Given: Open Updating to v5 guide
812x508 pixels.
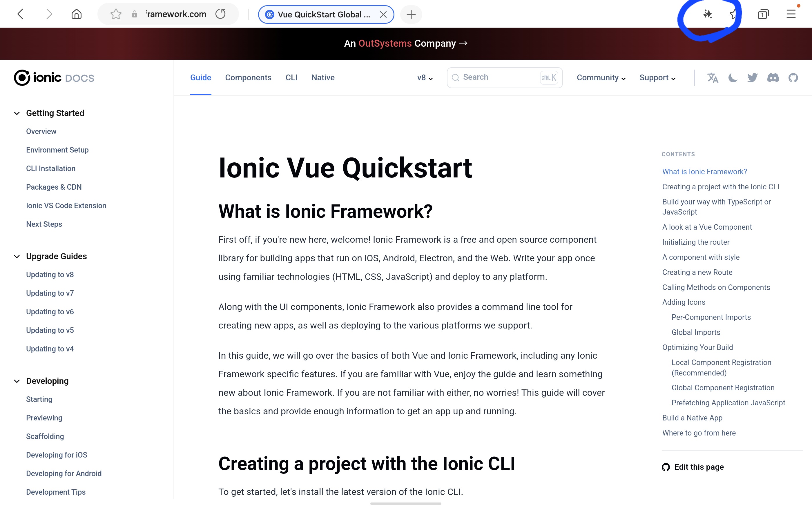Looking at the screenshot, I should click(50, 330).
